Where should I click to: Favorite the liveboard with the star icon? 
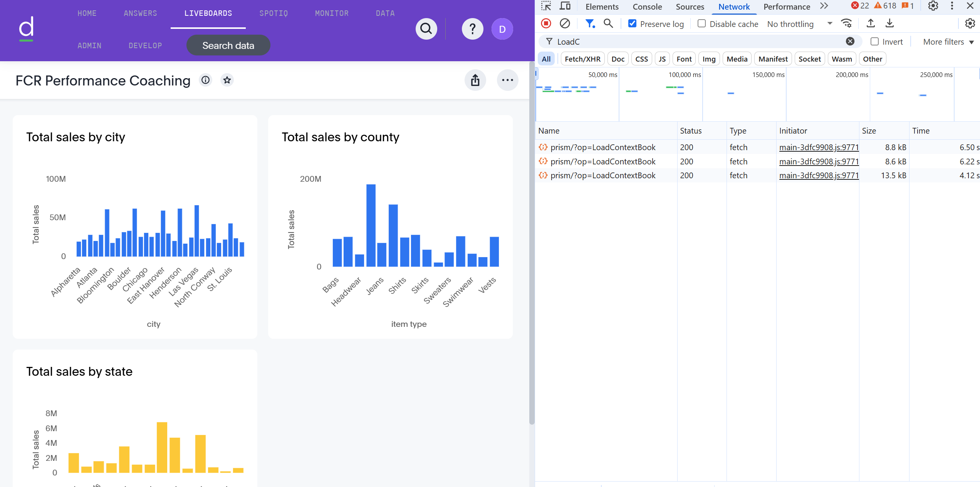pos(227,80)
